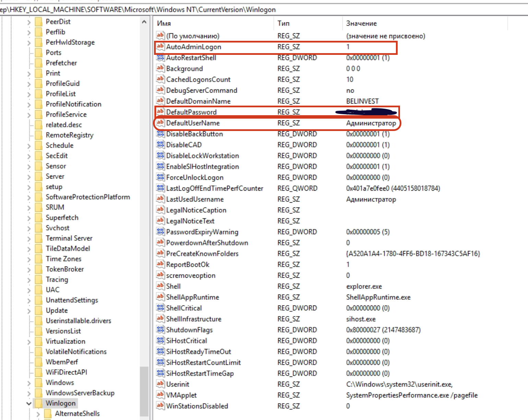Collapse the Winlogon tree node
This screenshot has height=420, width=528.
(x=29, y=404)
